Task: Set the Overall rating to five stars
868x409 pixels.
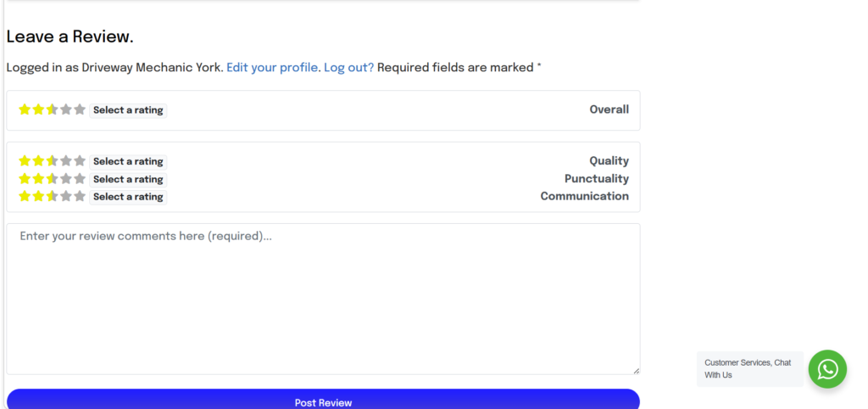Action: tap(80, 109)
